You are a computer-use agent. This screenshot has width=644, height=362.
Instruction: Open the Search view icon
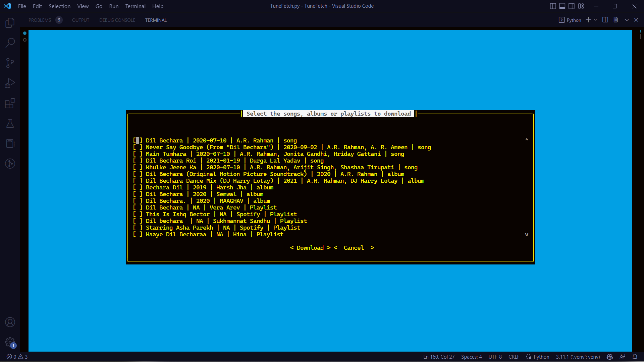tap(10, 43)
